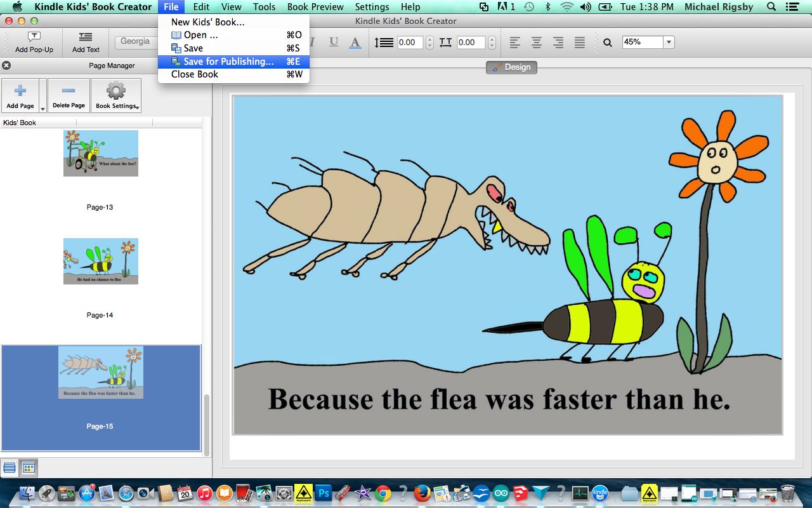
Task: Select the Page-14 thumbnail
Action: coord(100,261)
